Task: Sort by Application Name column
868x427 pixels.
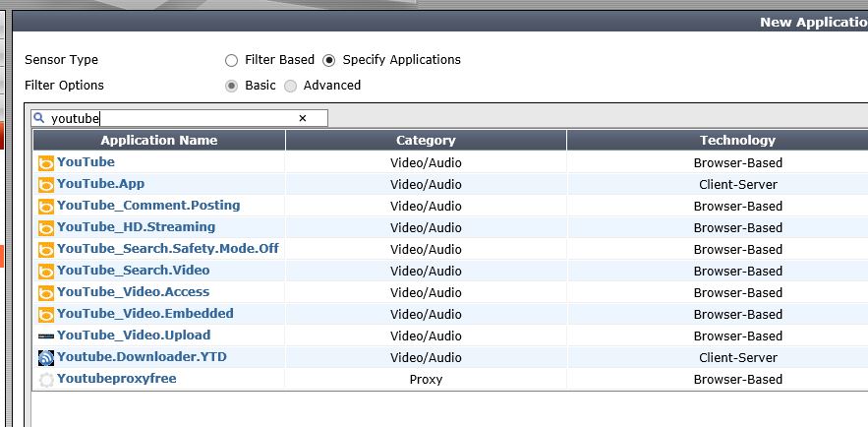Action: (159, 141)
